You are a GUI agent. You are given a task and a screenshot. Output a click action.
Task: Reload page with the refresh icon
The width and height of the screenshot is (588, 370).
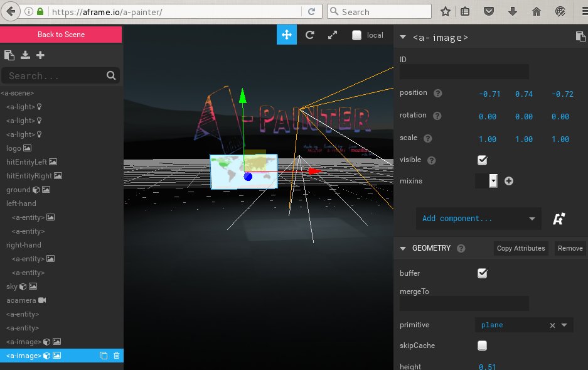tap(312, 12)
